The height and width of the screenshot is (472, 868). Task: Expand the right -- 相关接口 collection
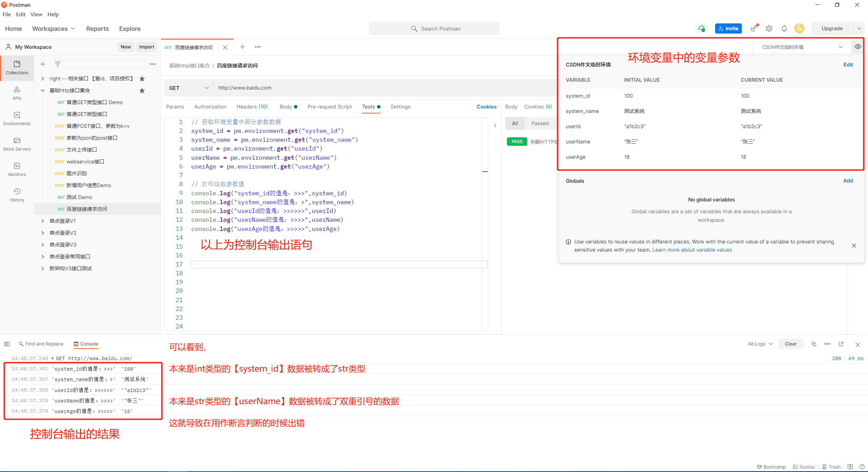[43, 79]
